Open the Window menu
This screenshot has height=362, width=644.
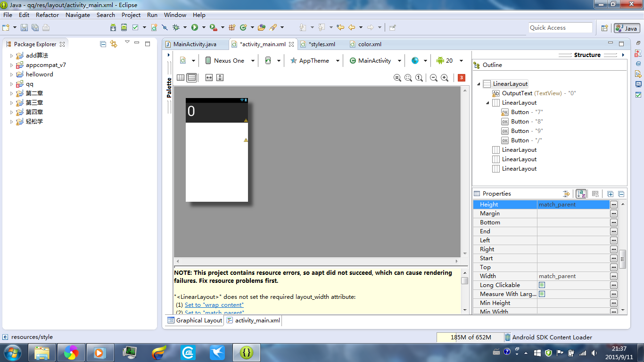(x=175, y=15)
